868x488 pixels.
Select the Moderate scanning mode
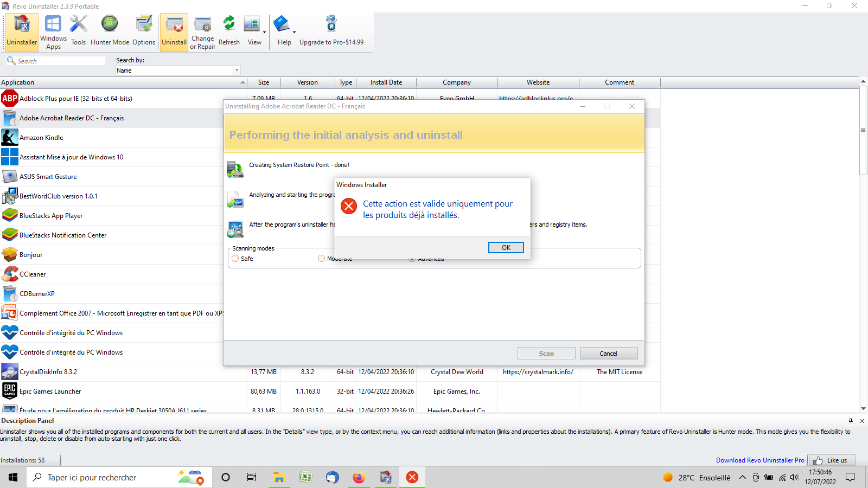coord(322,259)
